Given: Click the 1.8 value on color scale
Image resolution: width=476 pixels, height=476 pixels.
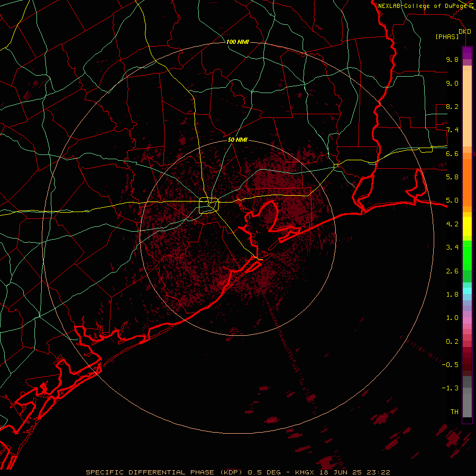Looking at the screenshot, I should 452,294.
